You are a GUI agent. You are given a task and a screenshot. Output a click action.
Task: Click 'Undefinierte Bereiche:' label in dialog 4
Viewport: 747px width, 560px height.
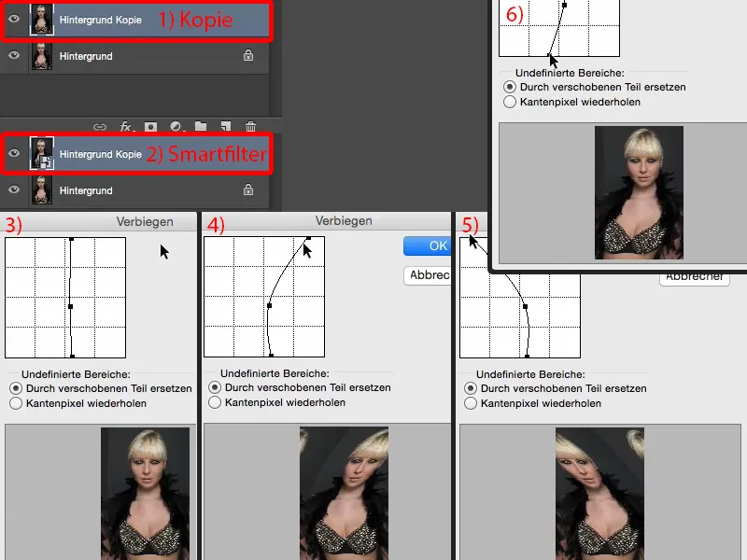[275, 373]
